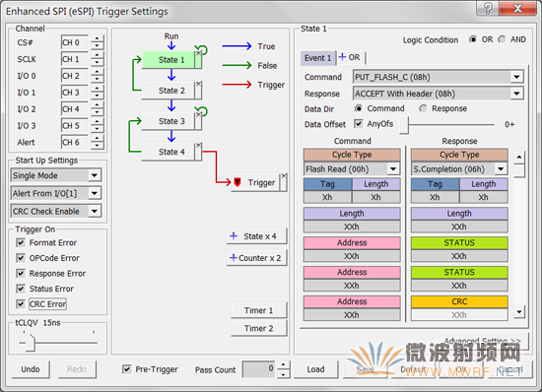Click the Load button
The image size is (542, 392).
coord(315,369)
